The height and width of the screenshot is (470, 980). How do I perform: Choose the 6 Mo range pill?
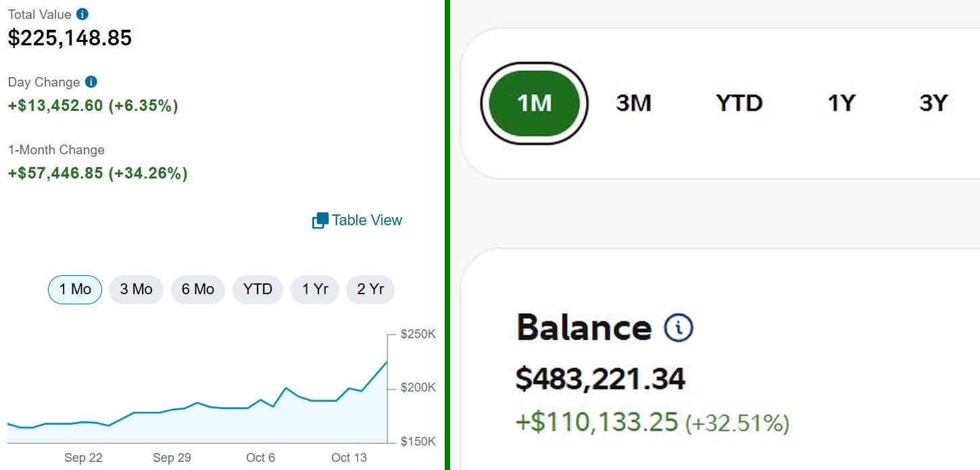pos(197,289)
